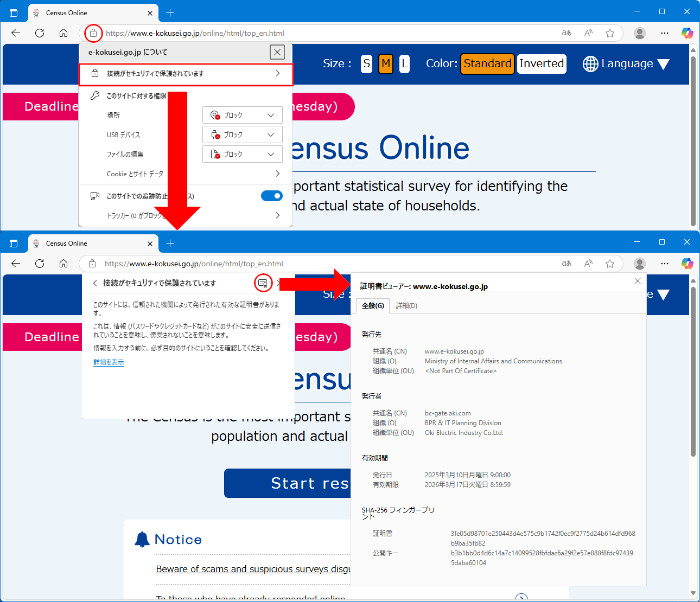Switch to the 詳細(D) tab in certificate viewer
The image size is (700, 602).
[406, 306]
